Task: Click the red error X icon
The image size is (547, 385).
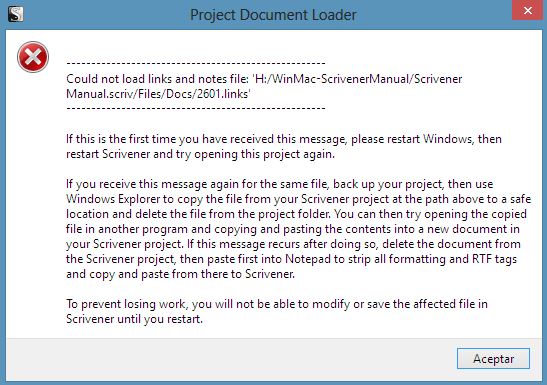Action: (33, 57)
